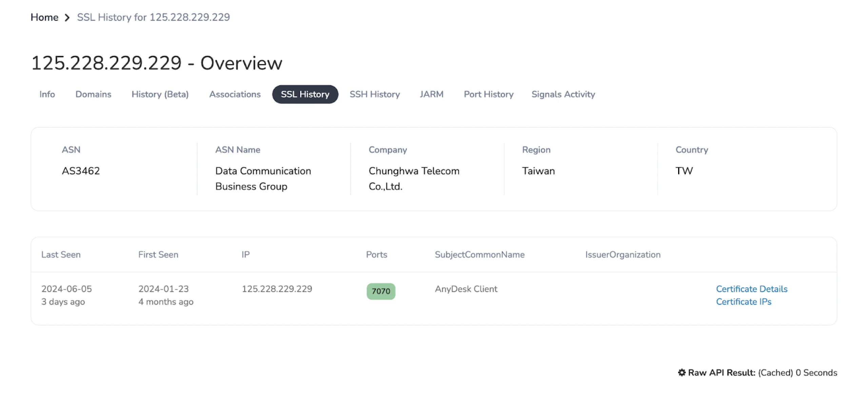
Task: Open the History (Beta) tab
Action: pyautogui.click(x=160, y=94)
